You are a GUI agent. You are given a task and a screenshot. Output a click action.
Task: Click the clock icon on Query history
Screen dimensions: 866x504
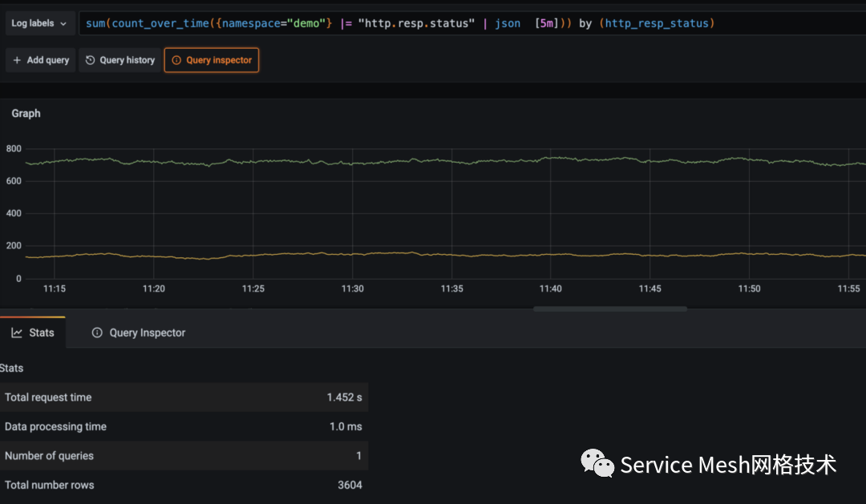[91, 60]
